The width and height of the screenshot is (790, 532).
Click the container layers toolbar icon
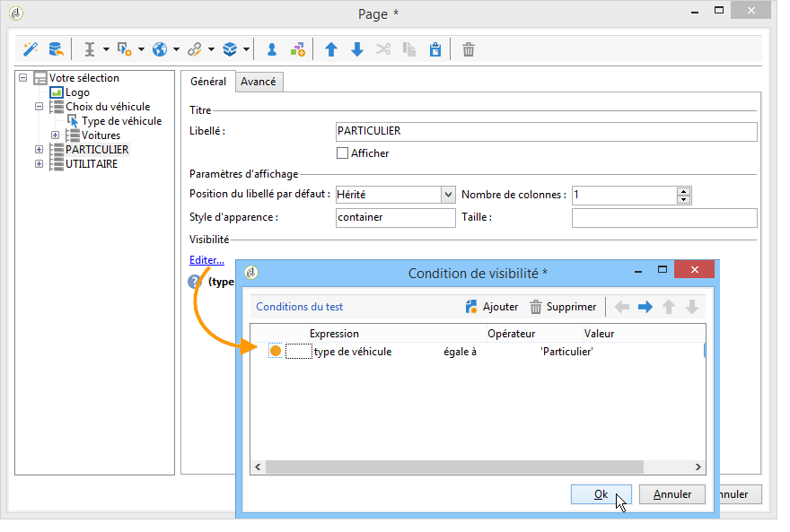point(230,49)
